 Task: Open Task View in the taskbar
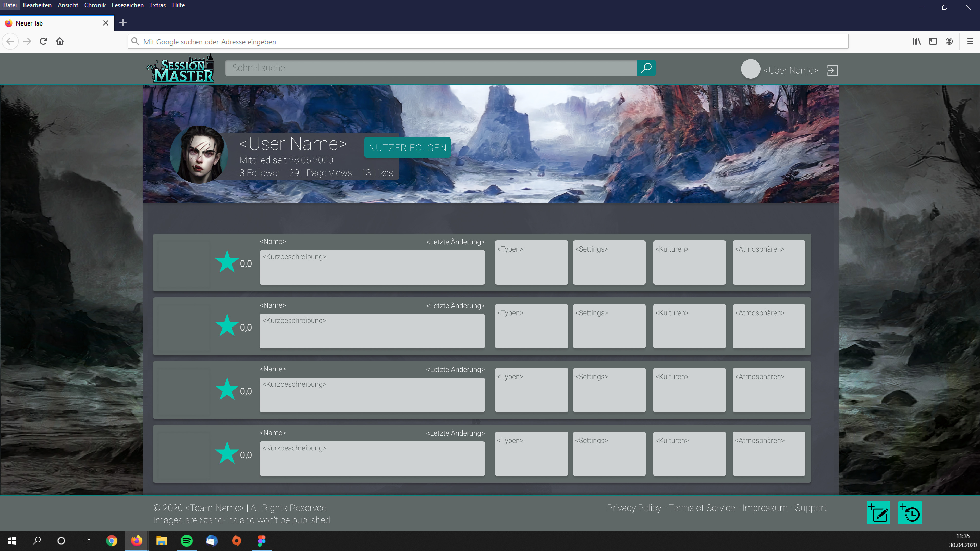85,541
